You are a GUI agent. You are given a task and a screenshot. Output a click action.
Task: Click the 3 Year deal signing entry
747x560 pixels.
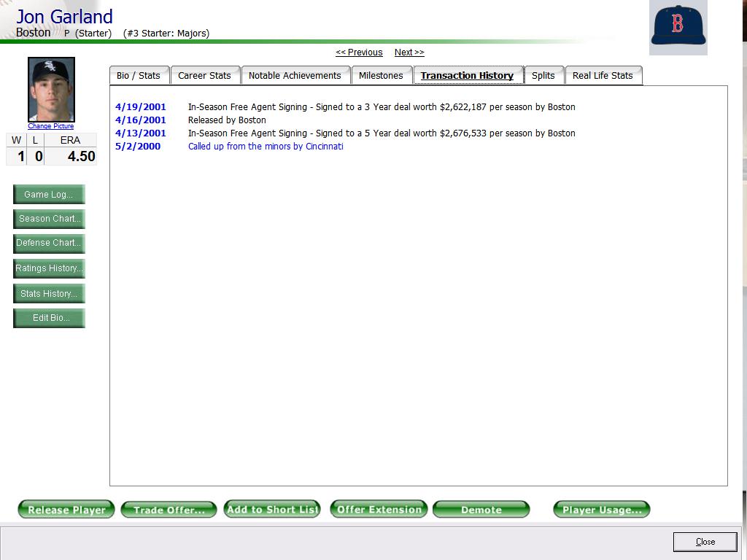tap(382, 107)
